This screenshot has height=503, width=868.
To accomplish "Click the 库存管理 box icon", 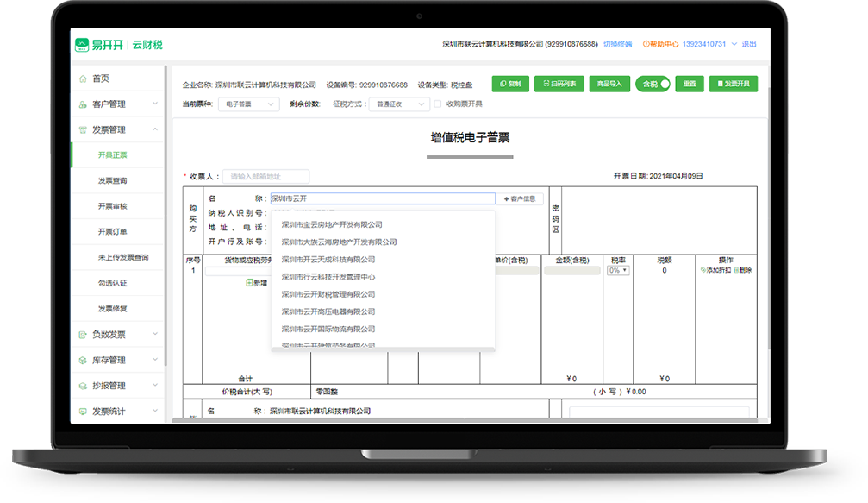I will (83, 360).
